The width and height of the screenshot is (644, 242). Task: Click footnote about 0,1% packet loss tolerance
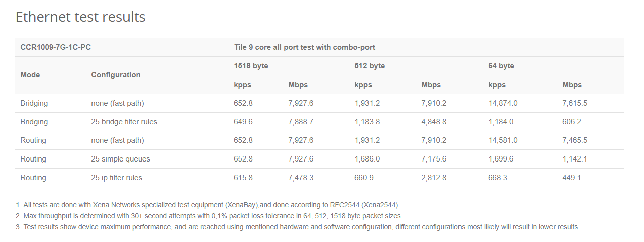pos(208,216)
